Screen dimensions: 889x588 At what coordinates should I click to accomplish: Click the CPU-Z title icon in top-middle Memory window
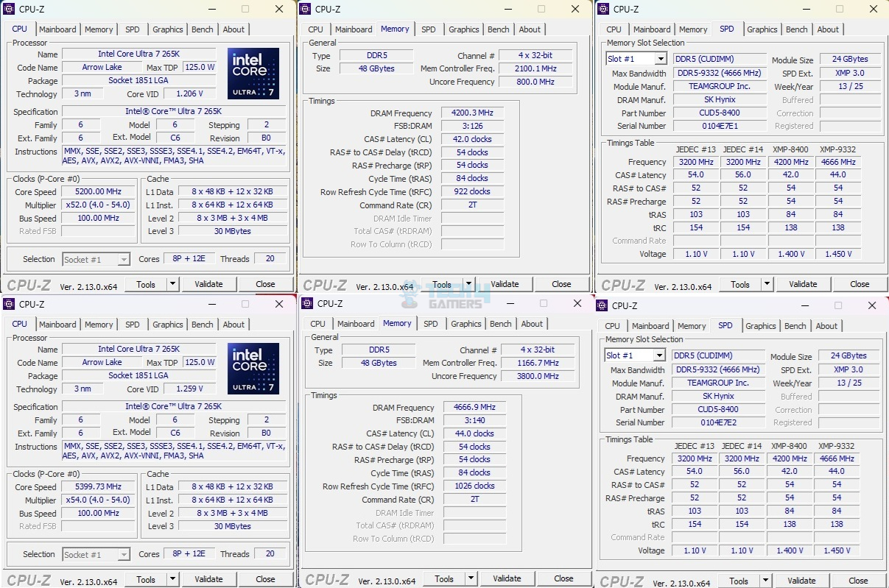(306, 9)
